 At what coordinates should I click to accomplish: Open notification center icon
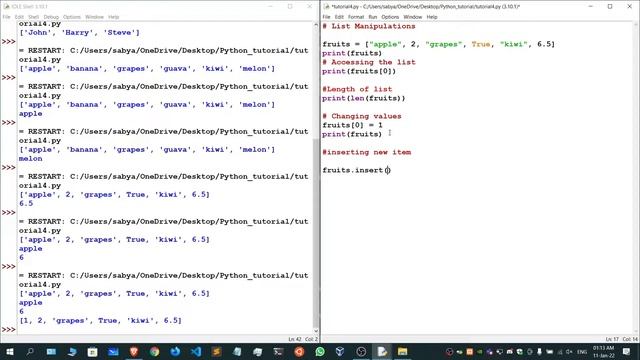tap(627, 351)
